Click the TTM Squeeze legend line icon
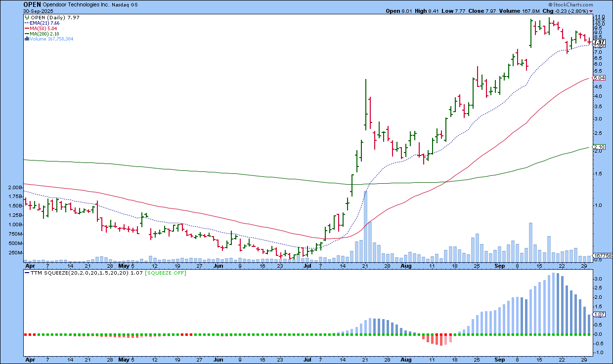 [27, 273]
